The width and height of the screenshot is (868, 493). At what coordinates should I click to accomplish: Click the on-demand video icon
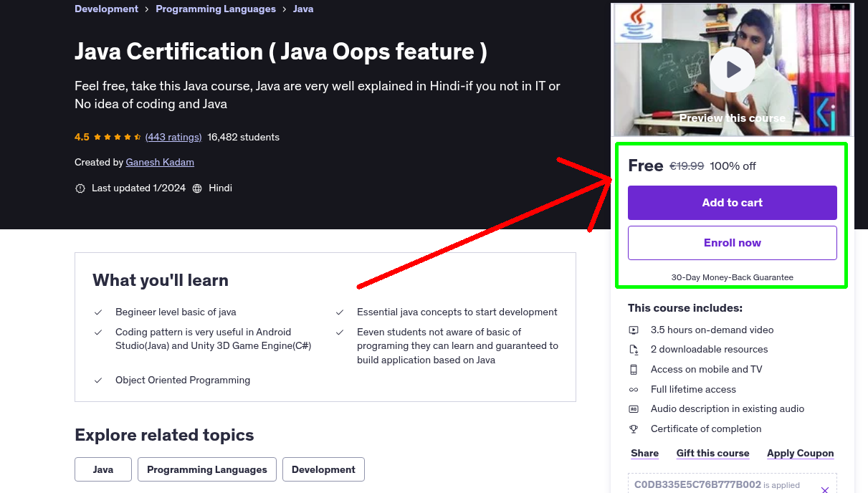point(634,330)
